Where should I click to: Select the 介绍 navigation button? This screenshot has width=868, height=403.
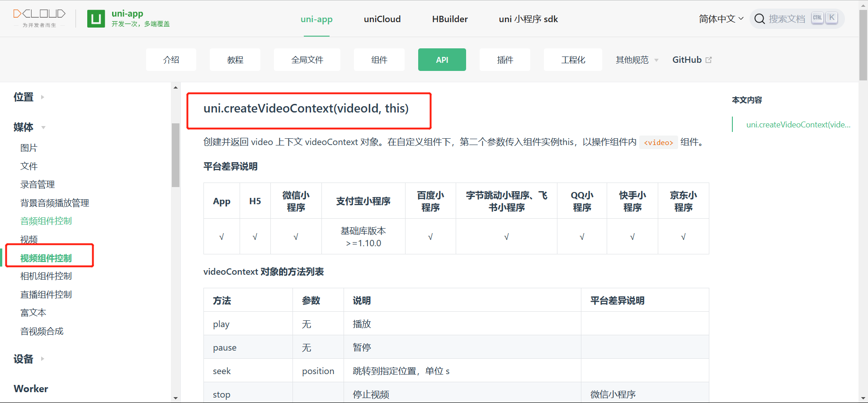(171, 60)
